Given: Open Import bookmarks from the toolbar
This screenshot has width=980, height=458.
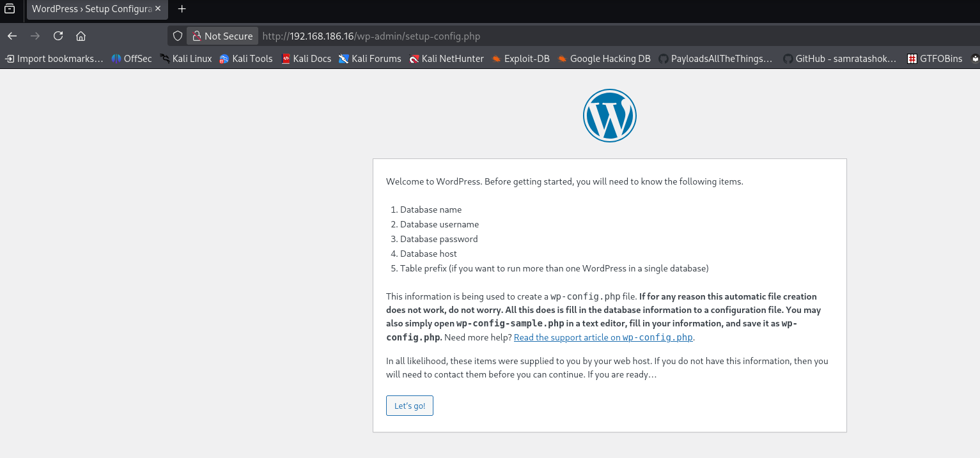Looking at the screenshot, I should coord(54,58).
